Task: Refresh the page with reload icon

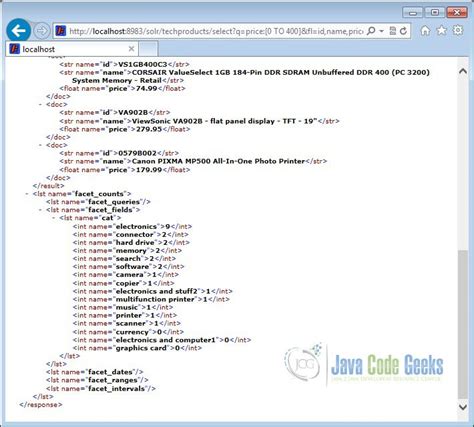Action: 403,31
